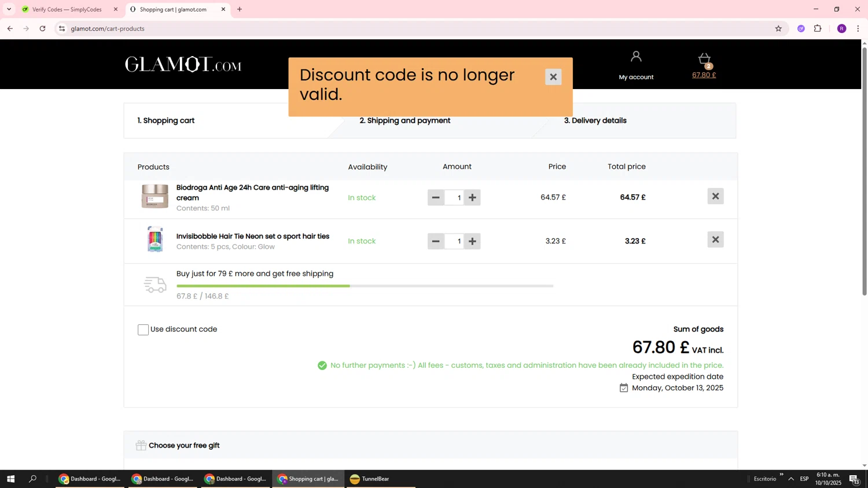Click the Invisibobble hair ties thumbnail

[x=155, y=239]
